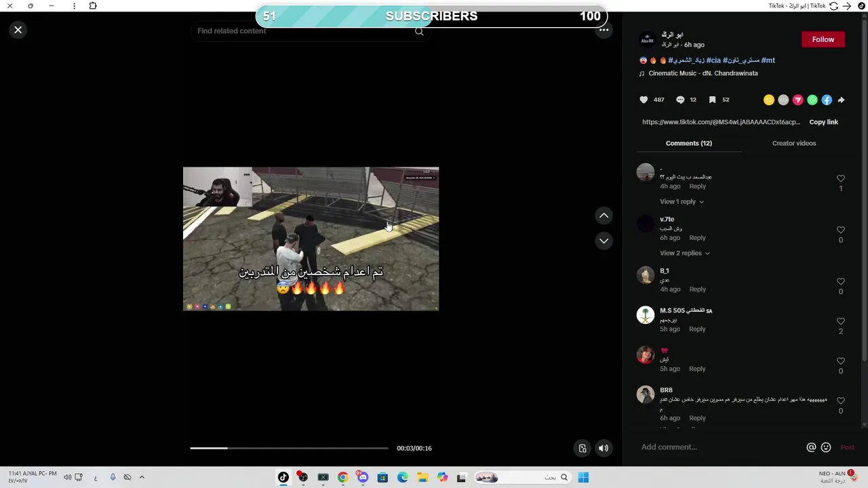Like the comment by BR8
This screenshot has width=868, height=488.
point(841,401)
